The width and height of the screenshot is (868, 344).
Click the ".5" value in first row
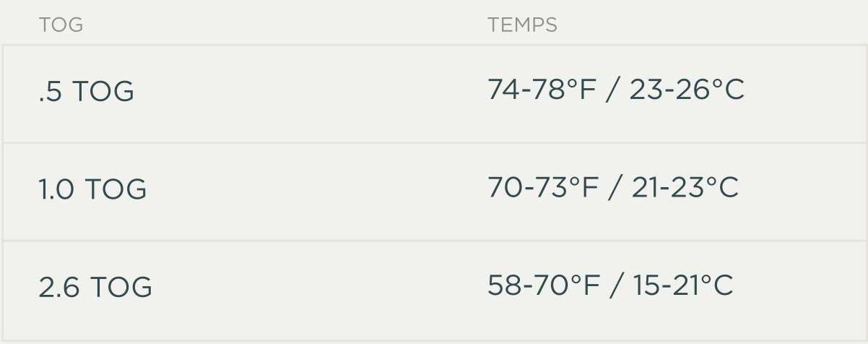click(50, 93)
